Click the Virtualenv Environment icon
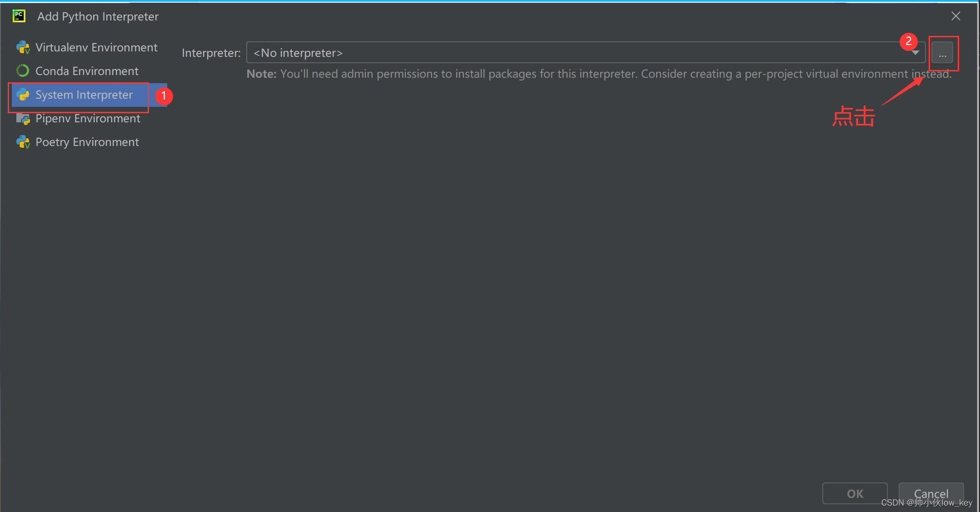This screenshot has width=980, height=512. 24,47
